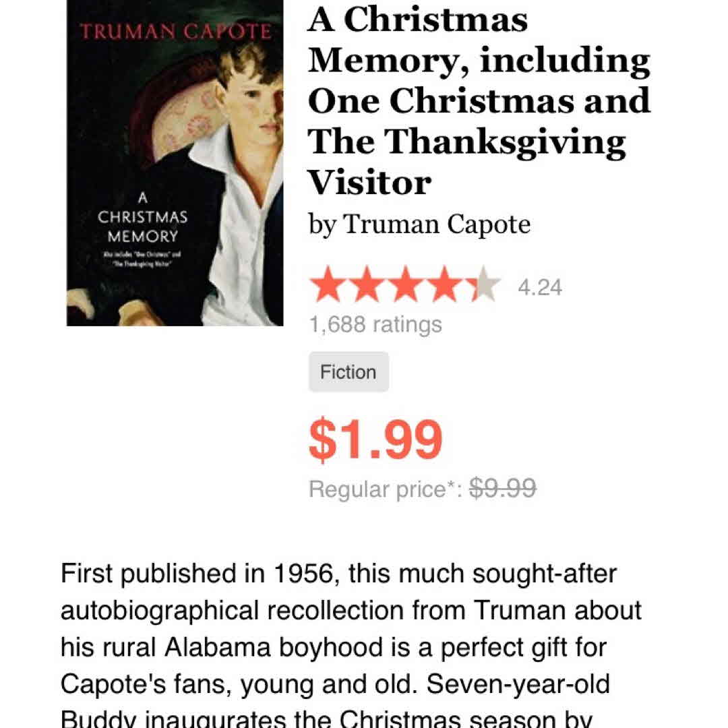Tap the $1.99 sale price

click(375, 439)
